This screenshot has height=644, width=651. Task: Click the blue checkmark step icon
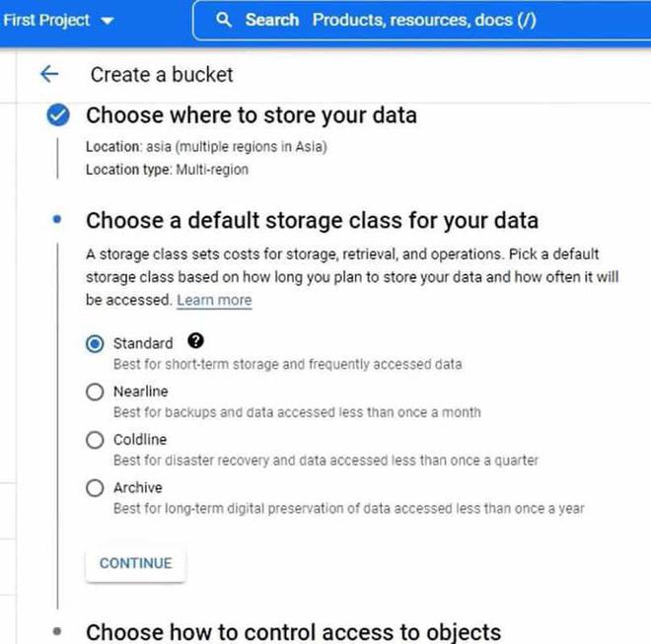point(58,116)
